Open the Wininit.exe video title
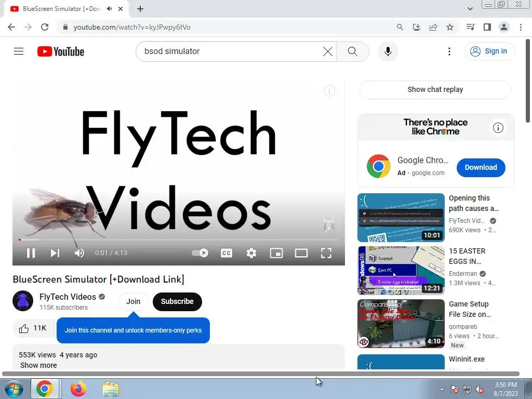The image size is (532, 399). coord(467,359)
